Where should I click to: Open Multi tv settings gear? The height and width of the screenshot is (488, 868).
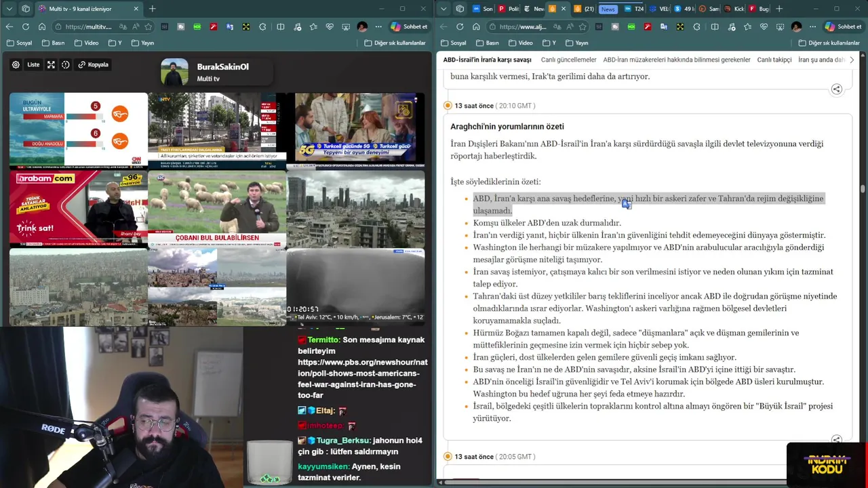pos(16,64)
